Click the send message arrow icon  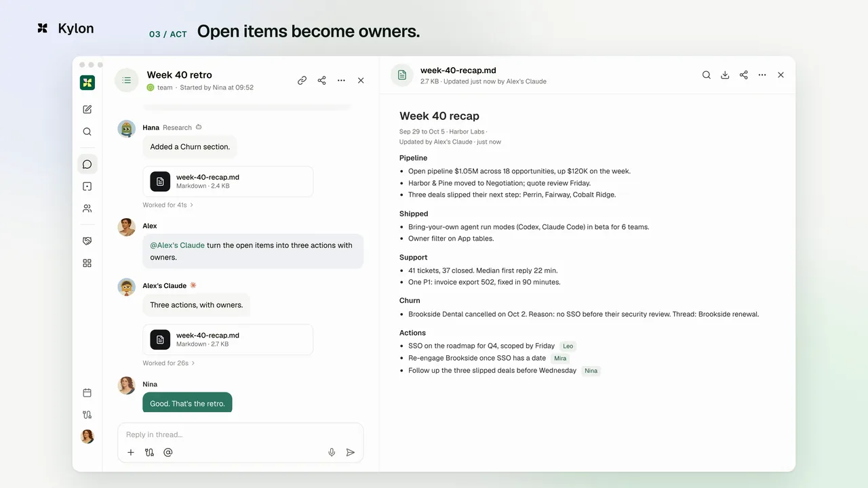[x=351, y=452]
